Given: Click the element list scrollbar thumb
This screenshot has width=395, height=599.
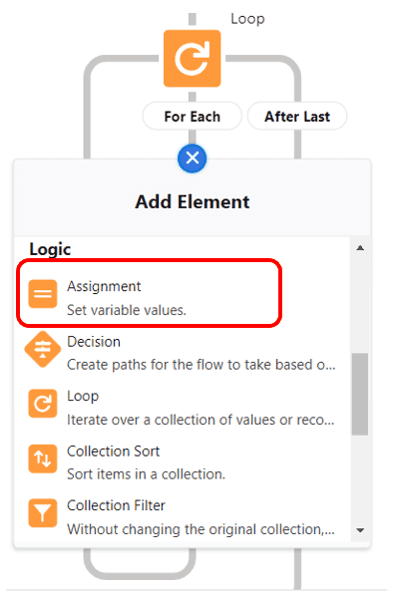Looking at the screenshot, I should 360,394.
